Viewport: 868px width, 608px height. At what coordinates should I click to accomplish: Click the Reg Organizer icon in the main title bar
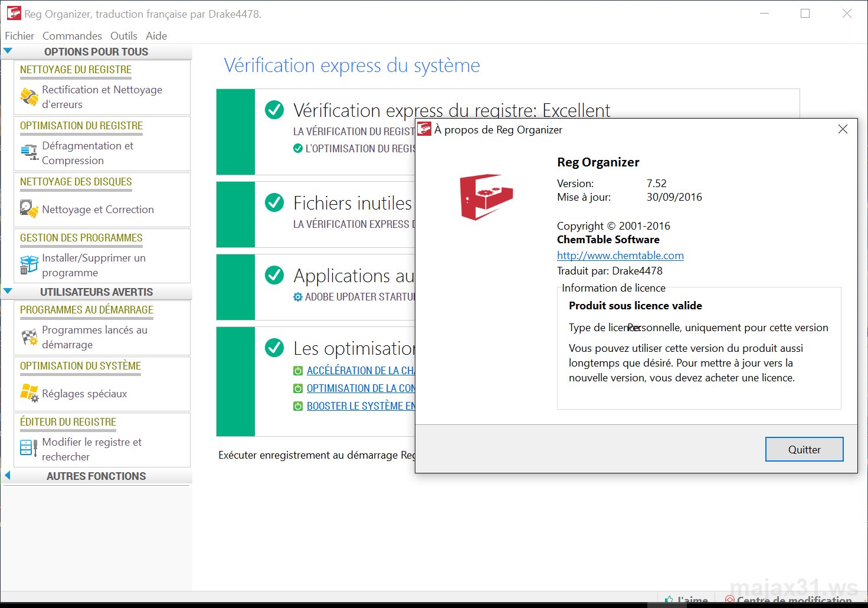tap(14, 13)
